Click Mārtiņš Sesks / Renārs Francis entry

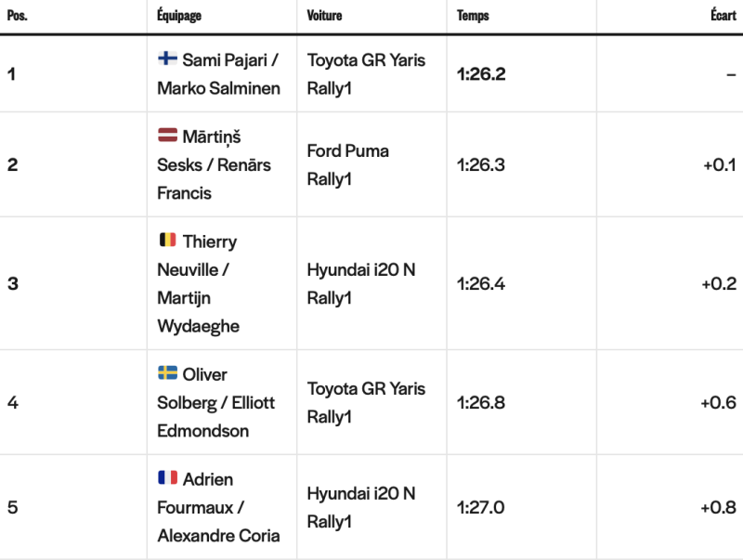[x=215, y=164]
